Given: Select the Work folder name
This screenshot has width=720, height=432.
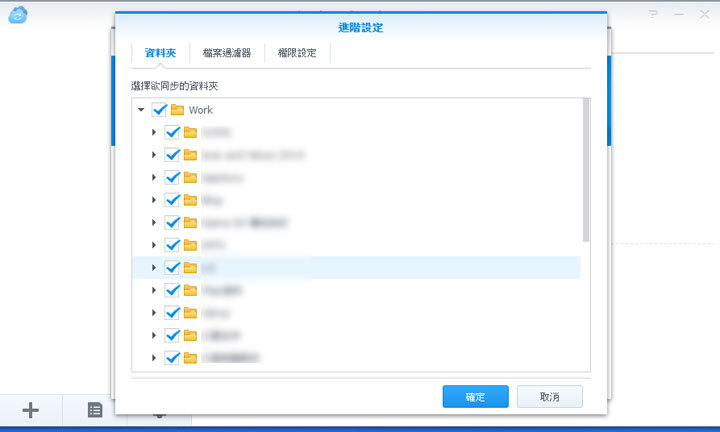Looking at the screenshot, I should pyautogui.click(x=201, y=110).
